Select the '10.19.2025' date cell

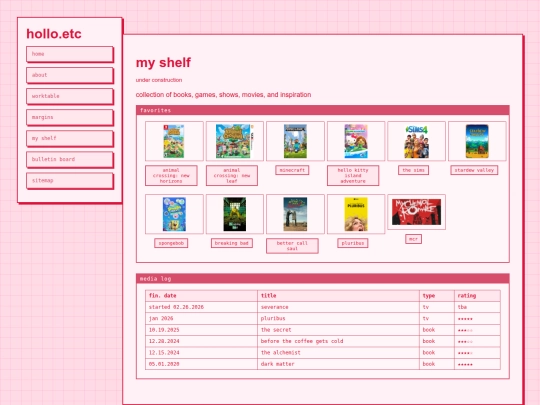coord(201,330)
